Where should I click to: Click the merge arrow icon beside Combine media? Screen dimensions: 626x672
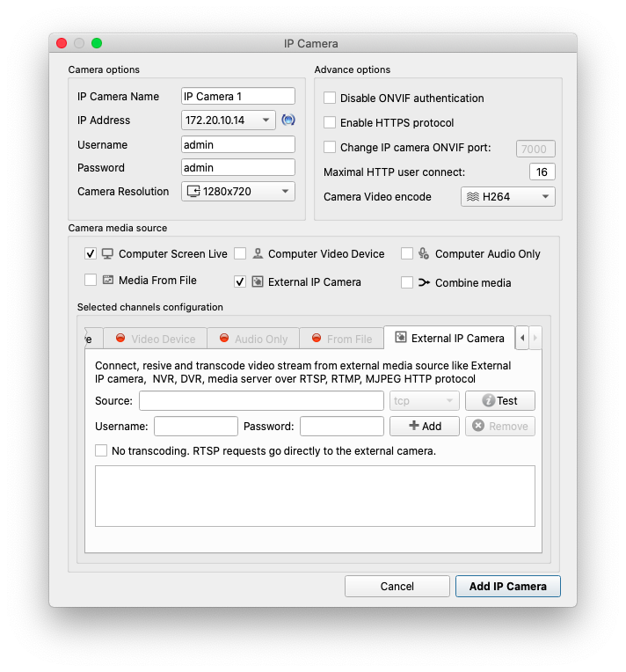point(424,283)
